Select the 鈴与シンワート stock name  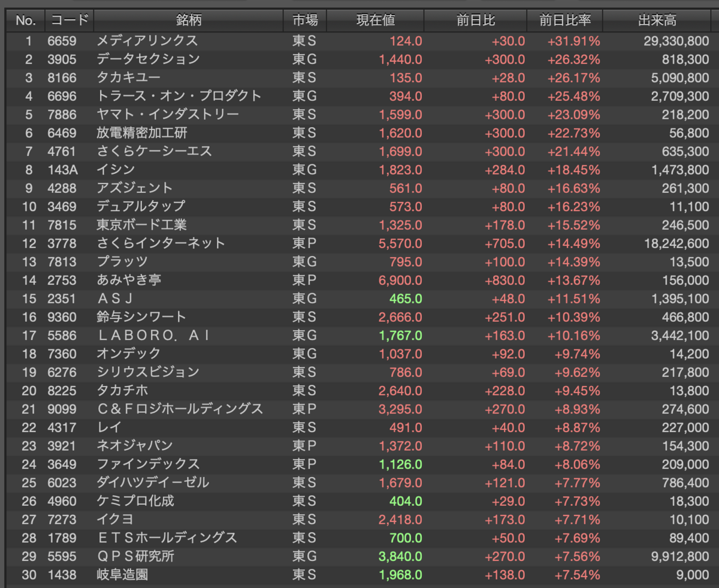[x=141, y=317]
